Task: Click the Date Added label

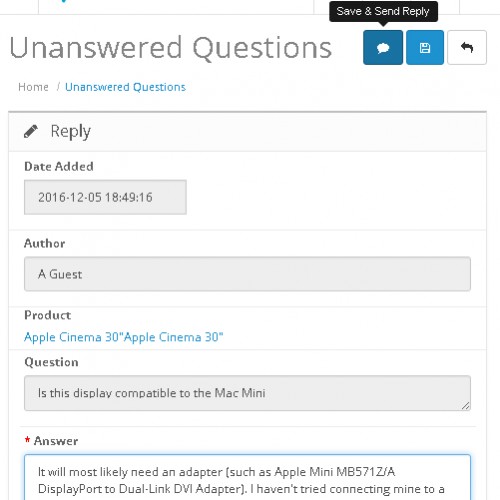Action: coord(59,166)
